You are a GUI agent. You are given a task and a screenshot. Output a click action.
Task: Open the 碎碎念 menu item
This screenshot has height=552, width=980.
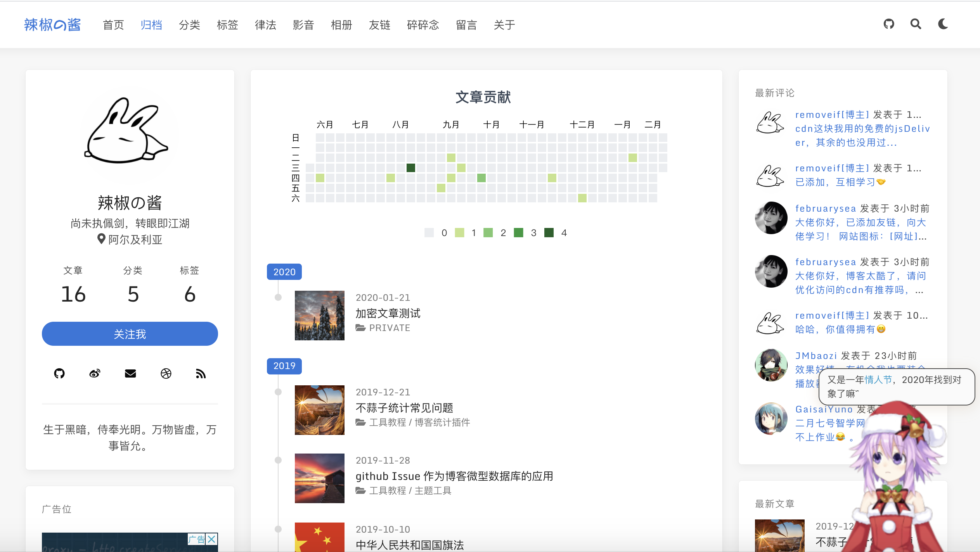423,25
